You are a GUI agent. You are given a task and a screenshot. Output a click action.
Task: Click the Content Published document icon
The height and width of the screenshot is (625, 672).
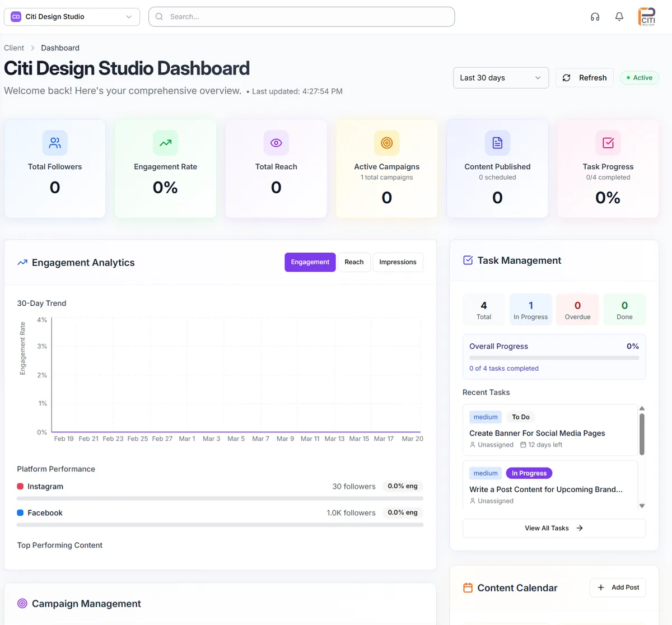(x=497, y=143)
